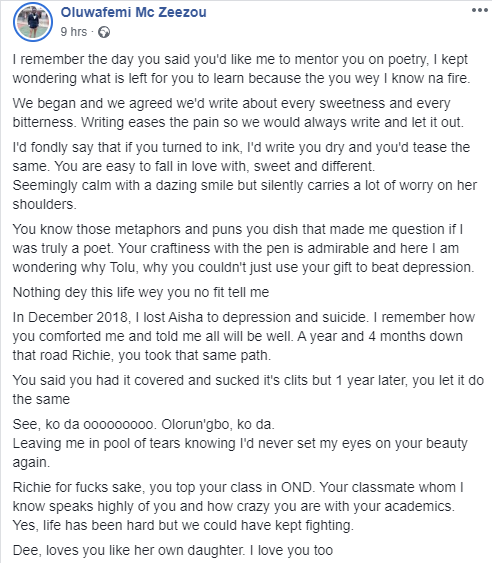Click paragraph starting 'You know those metaphors'
The height and width of the screenshot is (563, 492).
(243, 248)
